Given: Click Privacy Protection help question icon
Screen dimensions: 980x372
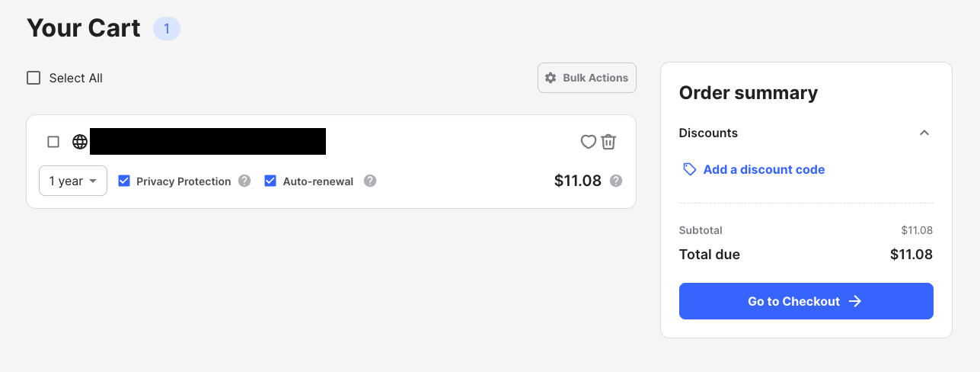Looking at the screenshot, I should (244, 181).
